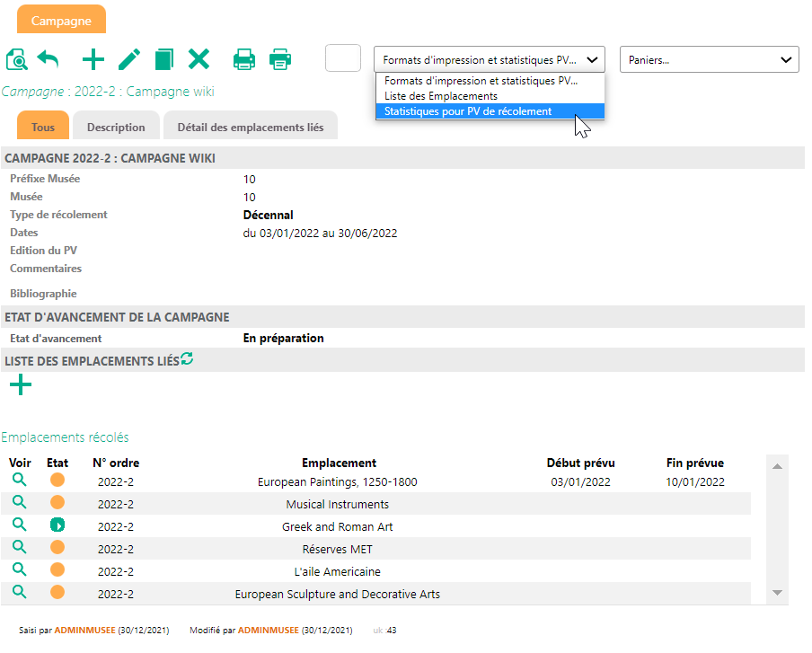The height and width of the screenshot is (653, 812).
Task: Delete the campaign with the X icon
Action: point(199,60)
